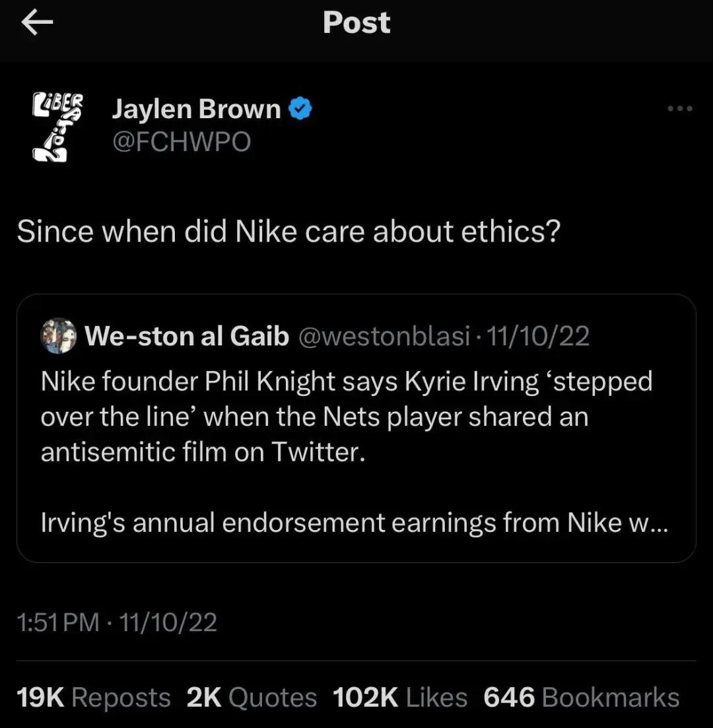This screenshot has height=728, width=713.
Task: Click the "Since when did Nike" post text
Action: coord(289,232)
